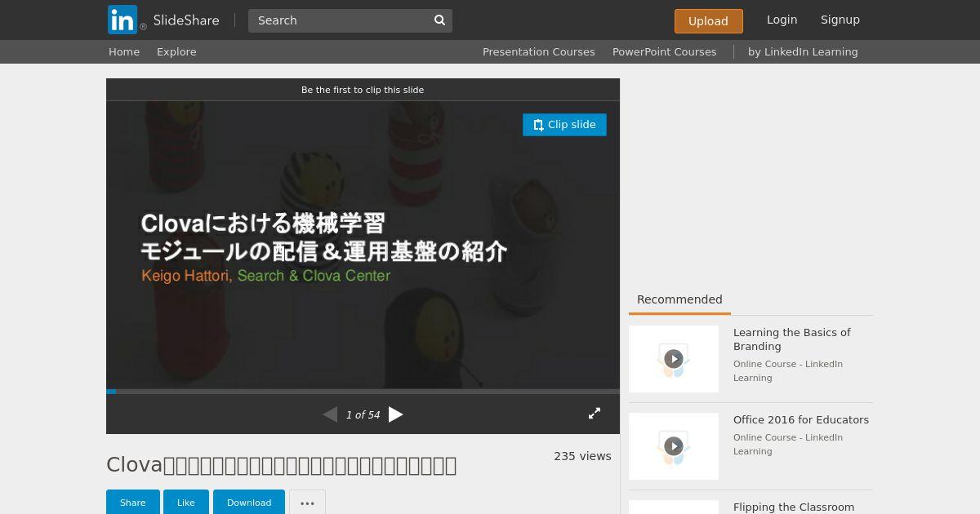Screen dimensions: 980x514
Task: Open the Signup link
Action: click(x=840, y=20)
